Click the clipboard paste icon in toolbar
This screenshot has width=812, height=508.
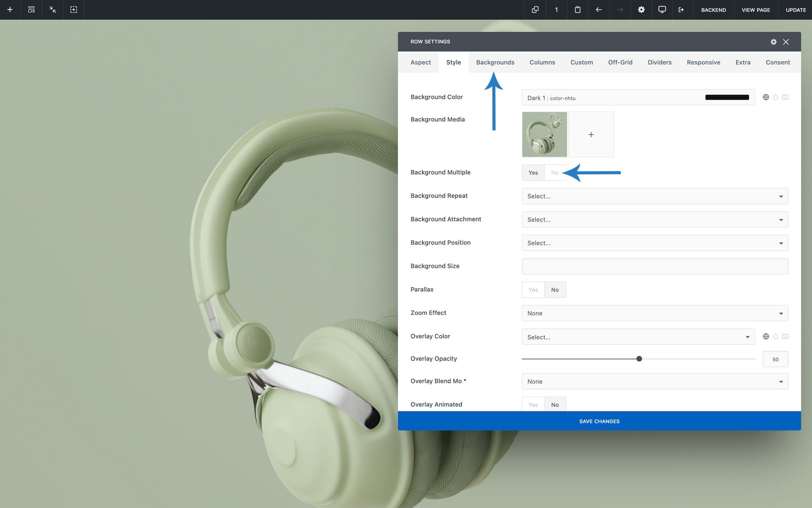(x=577, y=9)
